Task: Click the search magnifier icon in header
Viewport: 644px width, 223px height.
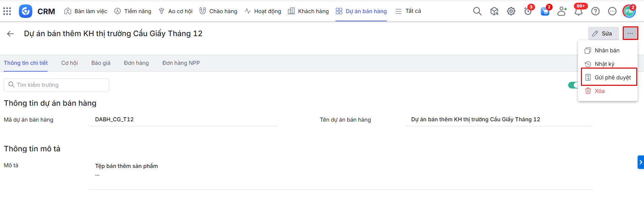Action: point(477,11)
